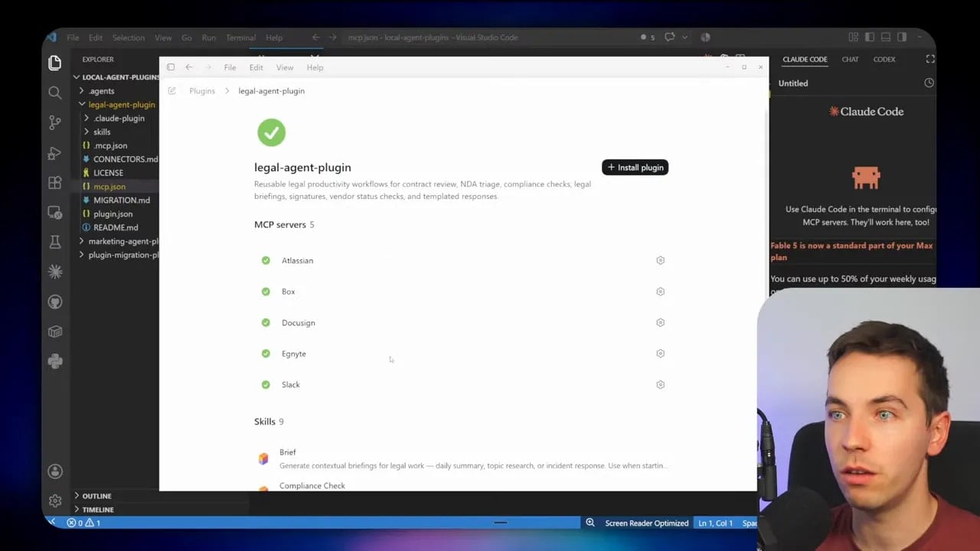Open the chat dropdown arrow in the VS Code title bar

click(684, 37)
